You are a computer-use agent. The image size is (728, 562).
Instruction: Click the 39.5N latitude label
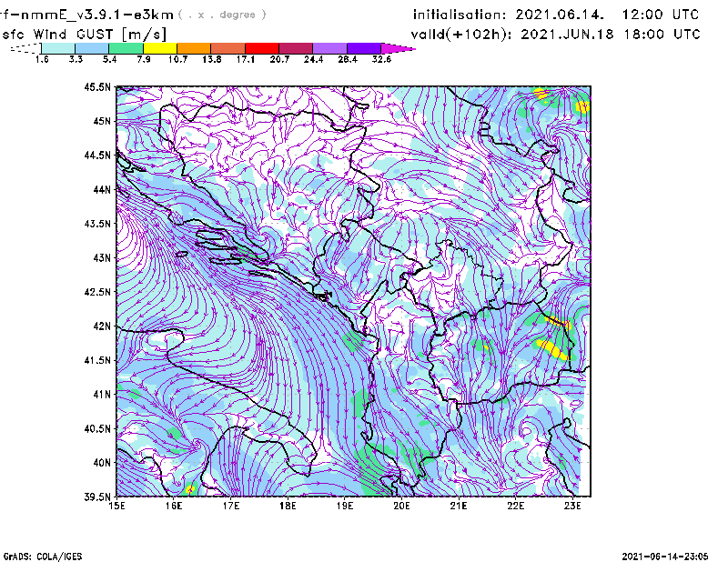[97, 497]
